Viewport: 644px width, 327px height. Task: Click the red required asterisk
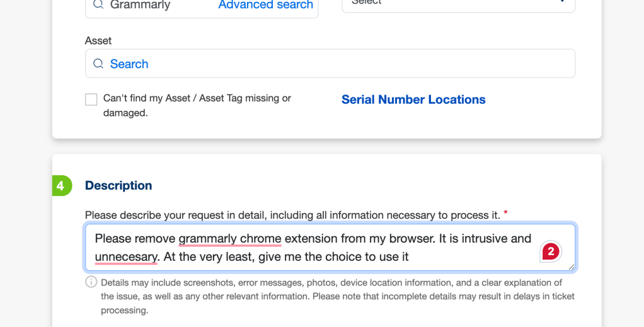click(x=505, y=214)
